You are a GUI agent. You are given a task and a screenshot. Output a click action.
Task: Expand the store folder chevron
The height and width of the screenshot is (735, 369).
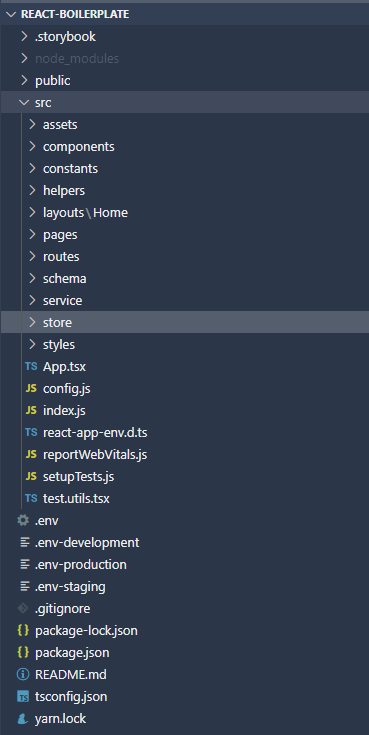pos(32,322)
